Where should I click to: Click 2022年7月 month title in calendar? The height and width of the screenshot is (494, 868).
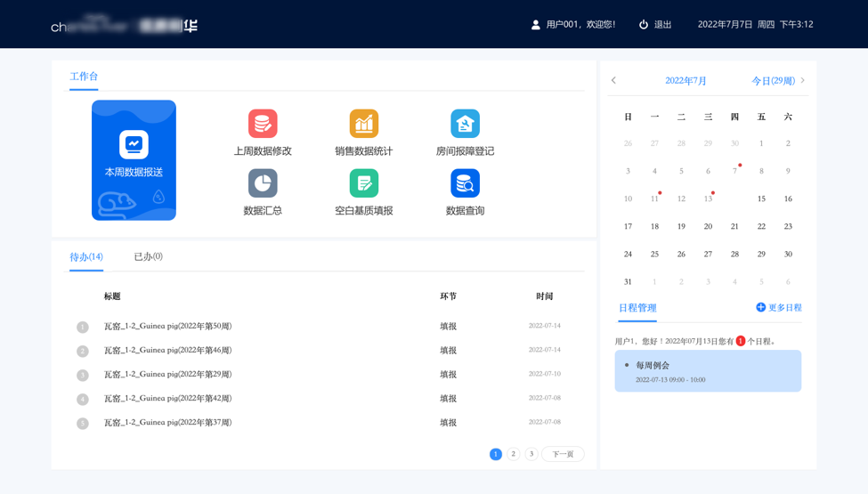[x=685, y=81]
